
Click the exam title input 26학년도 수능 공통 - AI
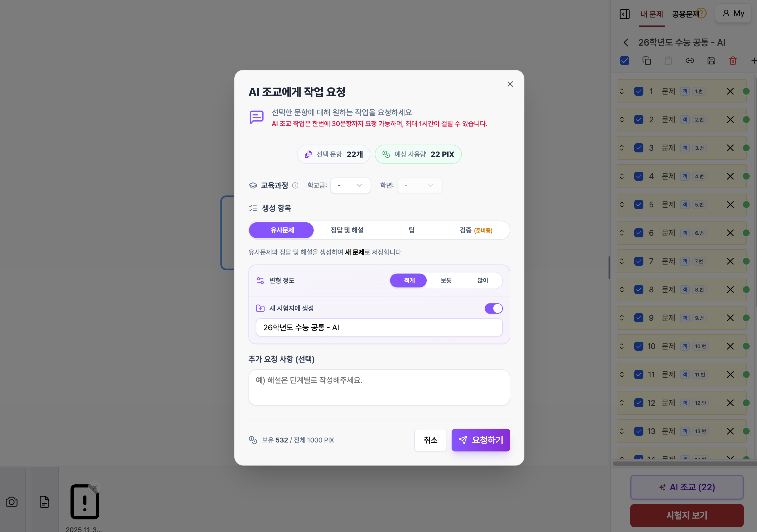point(379,327)
